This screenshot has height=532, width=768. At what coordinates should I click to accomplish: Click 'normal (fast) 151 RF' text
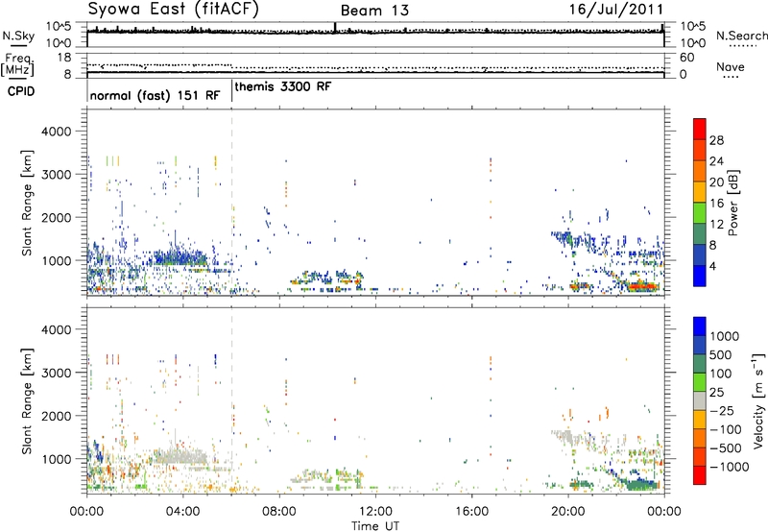(155, 95)
